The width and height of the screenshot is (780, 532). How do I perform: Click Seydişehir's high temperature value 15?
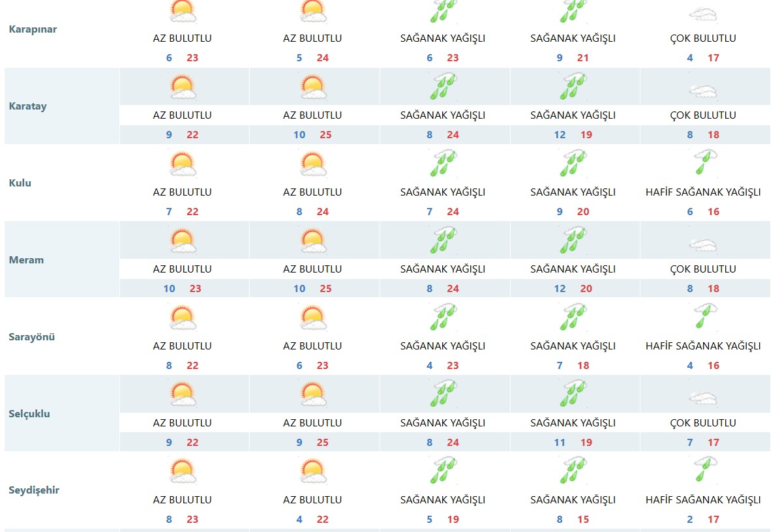coord(583,520)
